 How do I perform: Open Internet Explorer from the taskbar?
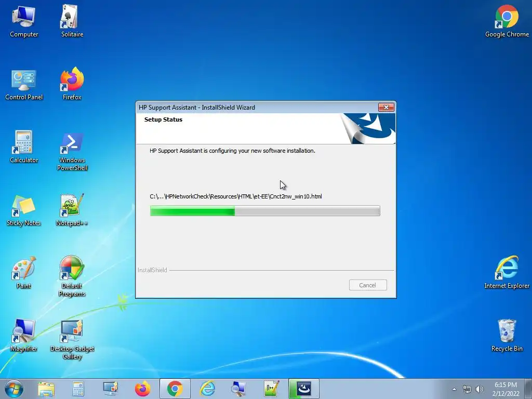[x=207, y=389]
